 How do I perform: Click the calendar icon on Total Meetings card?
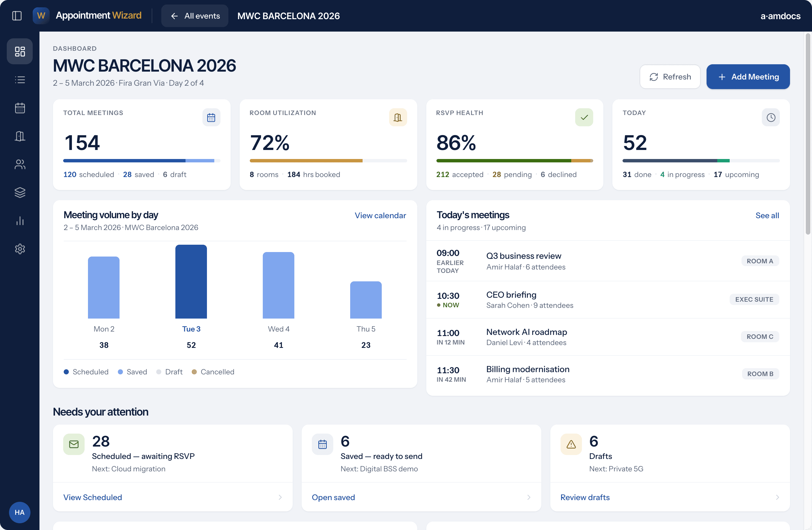211,117
